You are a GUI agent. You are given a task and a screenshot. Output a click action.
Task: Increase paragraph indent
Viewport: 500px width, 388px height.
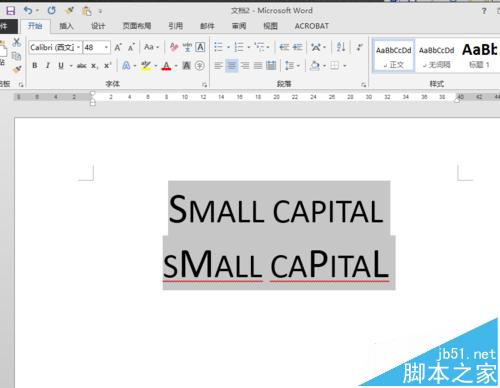pos(297,47)
